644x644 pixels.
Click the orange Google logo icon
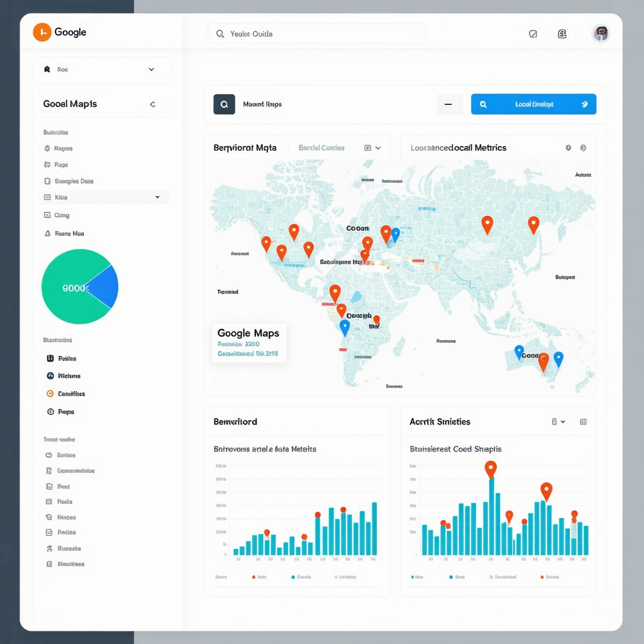[x=42, y=33]
